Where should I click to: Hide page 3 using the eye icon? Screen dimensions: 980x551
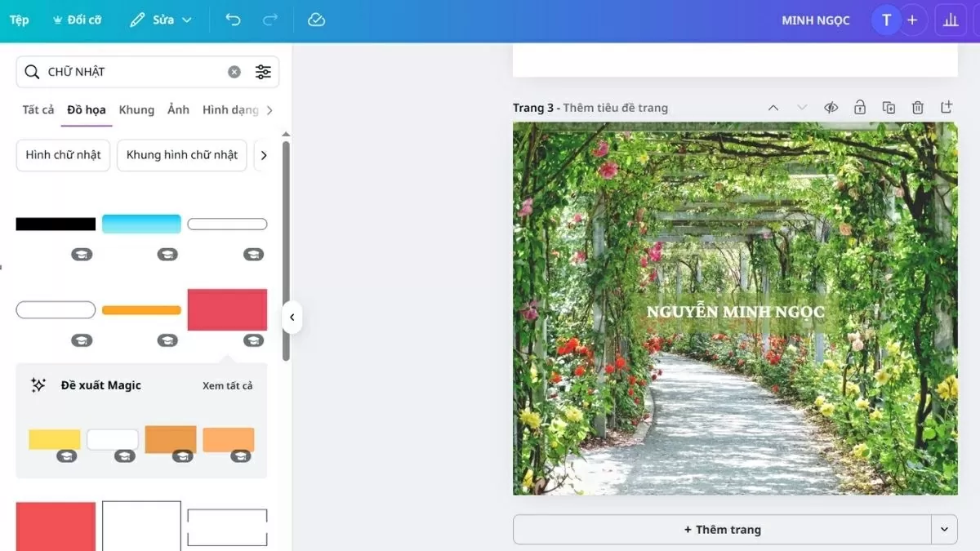pyautogui.click(x=831, y=108)
